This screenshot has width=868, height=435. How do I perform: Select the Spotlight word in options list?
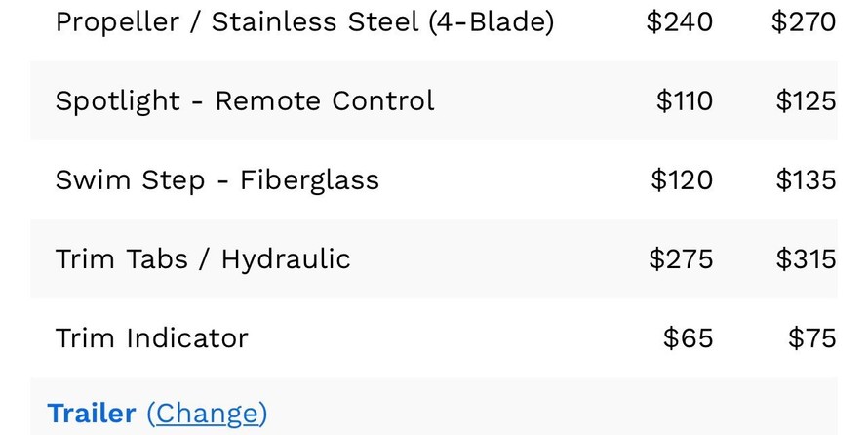click(118, 100)
